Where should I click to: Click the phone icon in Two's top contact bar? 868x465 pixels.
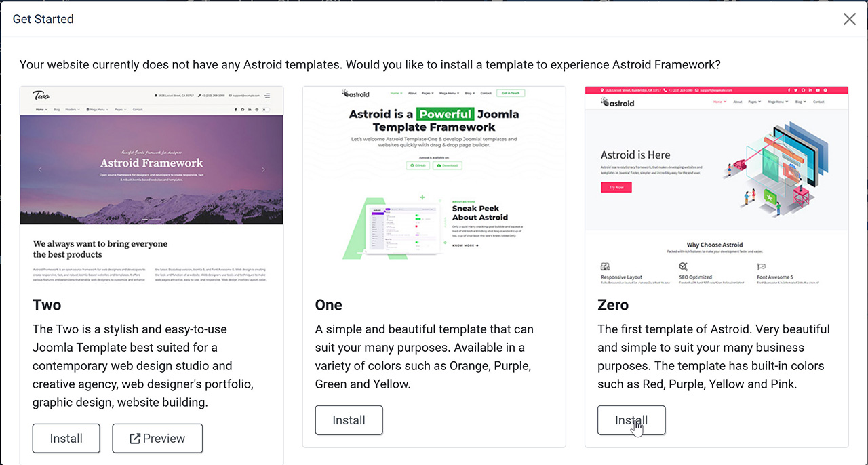click(198, 96)
